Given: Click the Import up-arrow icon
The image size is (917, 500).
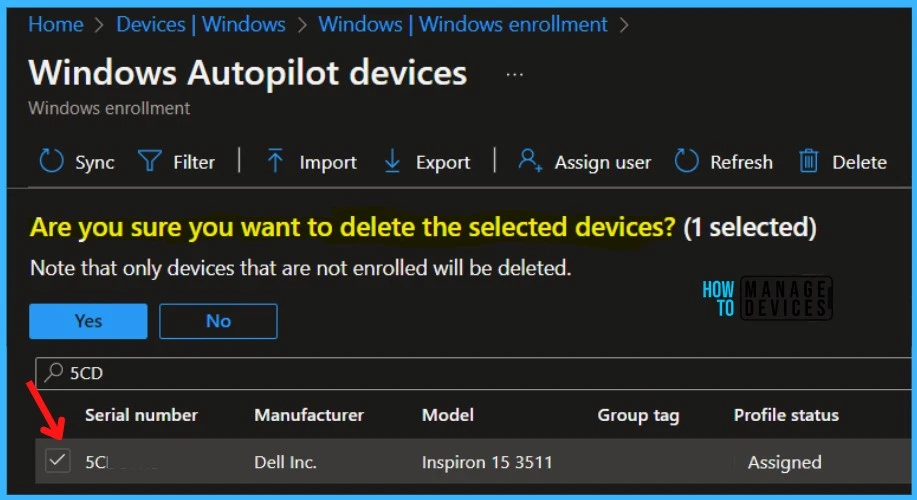Looking at the screenshot, I should 275,161.
